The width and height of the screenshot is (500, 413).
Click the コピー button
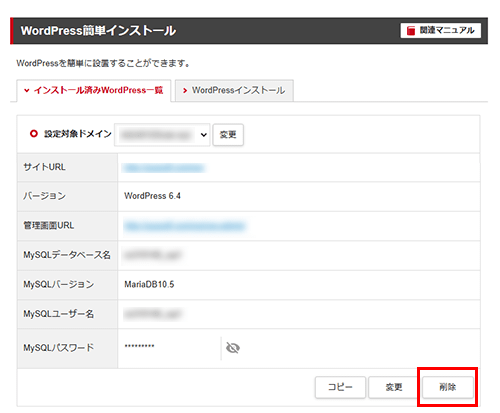[x=340, y=387]
